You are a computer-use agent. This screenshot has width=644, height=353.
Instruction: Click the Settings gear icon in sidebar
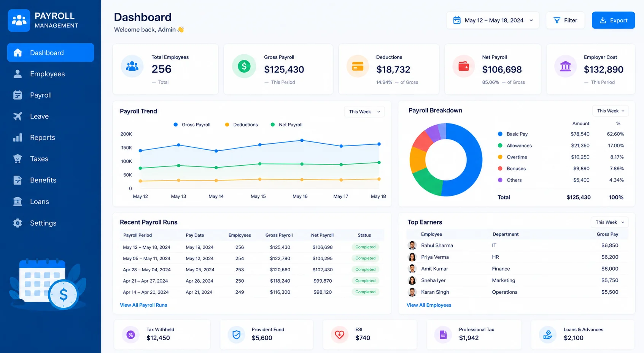pos(17,223)
